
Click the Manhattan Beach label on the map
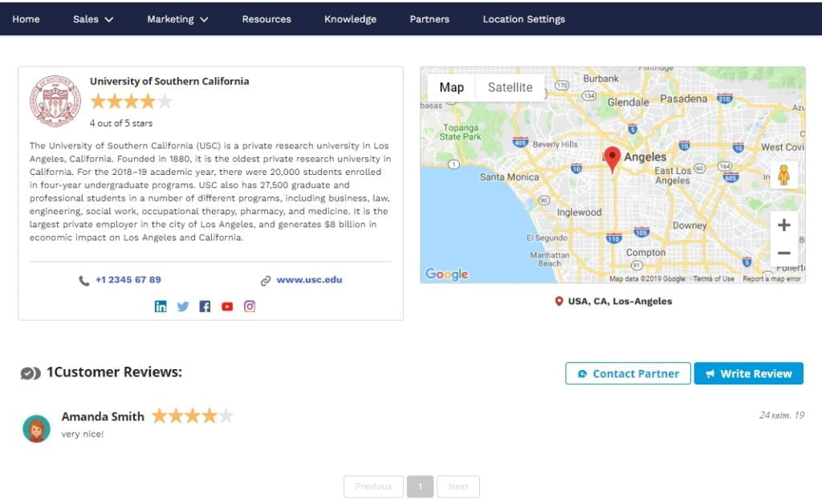tap(549, 259)
